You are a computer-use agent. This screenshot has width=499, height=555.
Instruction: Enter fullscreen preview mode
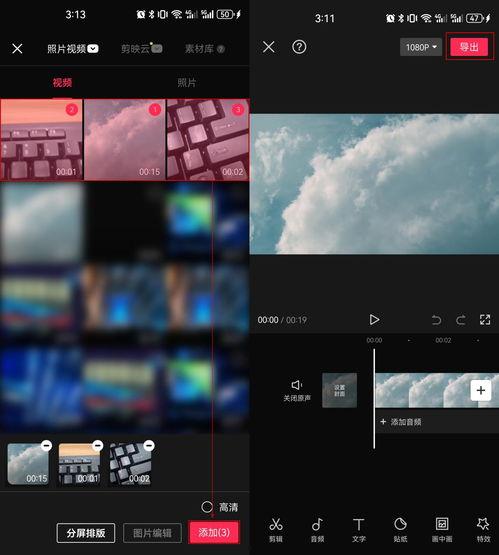[485, 320]
